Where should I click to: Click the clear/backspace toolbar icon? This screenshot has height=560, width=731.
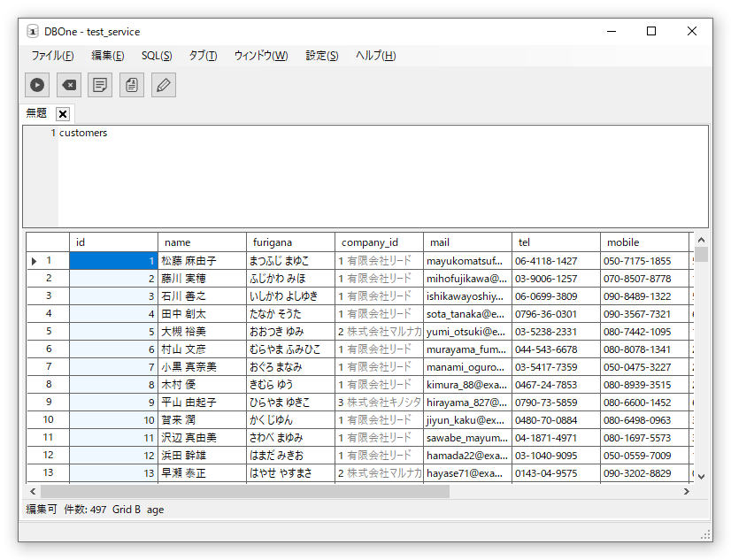coord(69,85)
